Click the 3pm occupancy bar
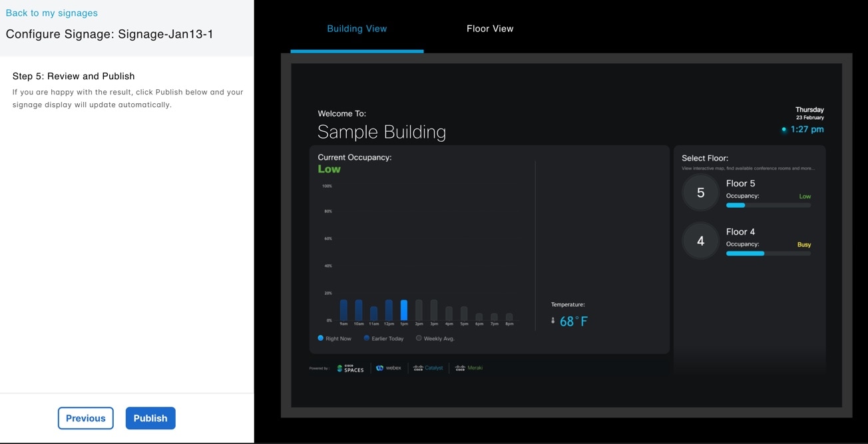This screenshot has width=868, height=444. [x=434, y=310]
